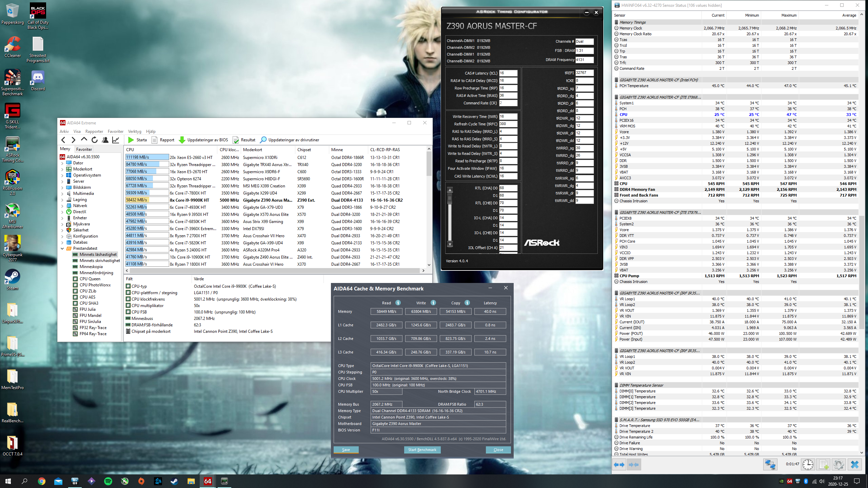868x488 pixels.
Task: Go back in AIDA64 navigation toolbar
Action: [63, 140]
